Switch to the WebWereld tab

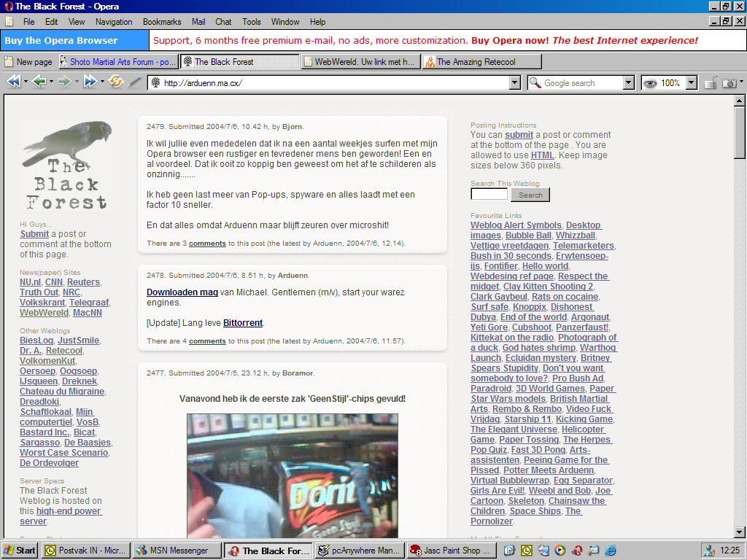[360, 61]
